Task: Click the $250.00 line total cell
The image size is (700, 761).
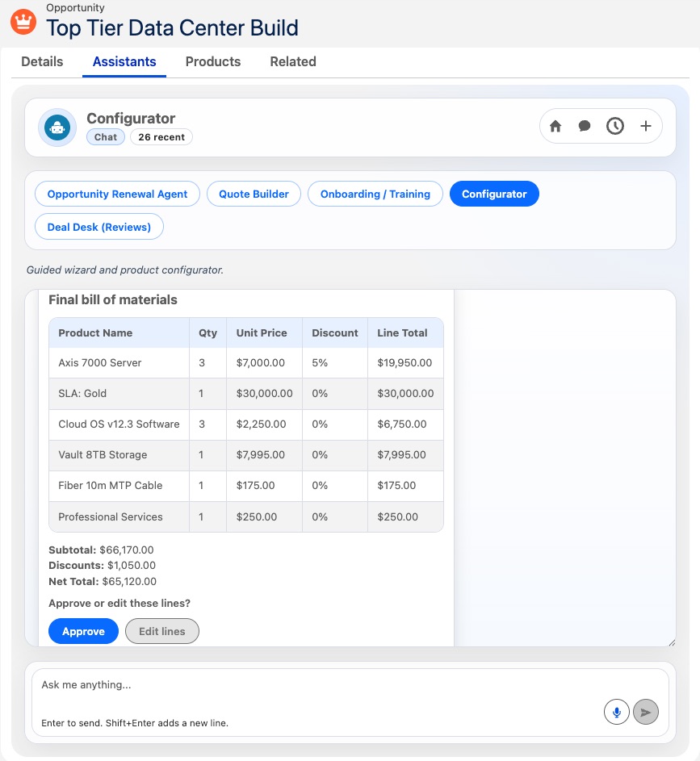Action: click(406, 516)
